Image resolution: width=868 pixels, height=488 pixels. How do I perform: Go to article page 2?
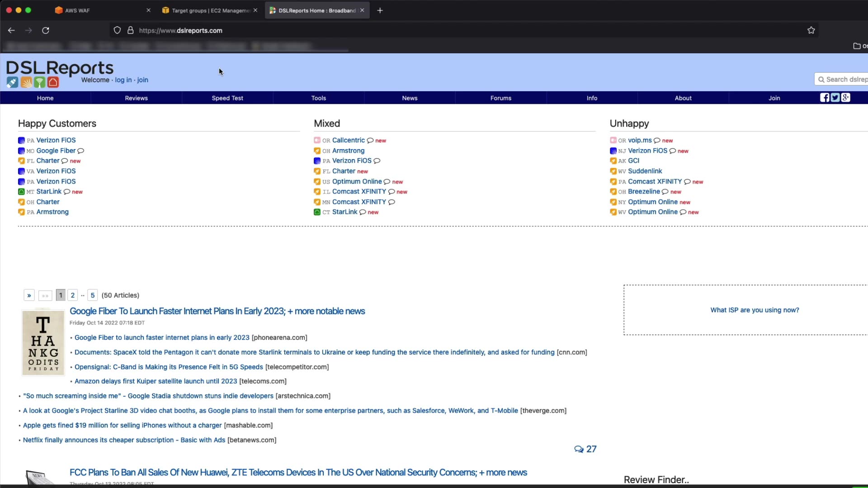72,296
